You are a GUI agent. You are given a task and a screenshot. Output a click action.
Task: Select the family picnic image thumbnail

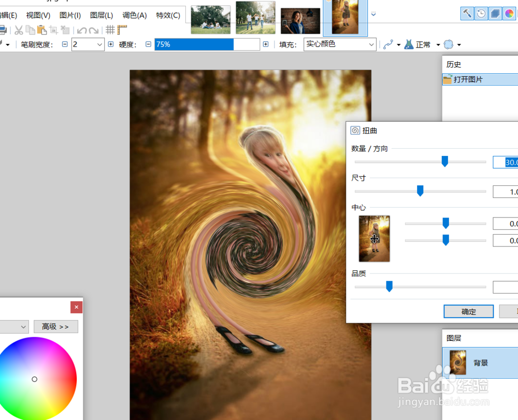tap(211, 20)
